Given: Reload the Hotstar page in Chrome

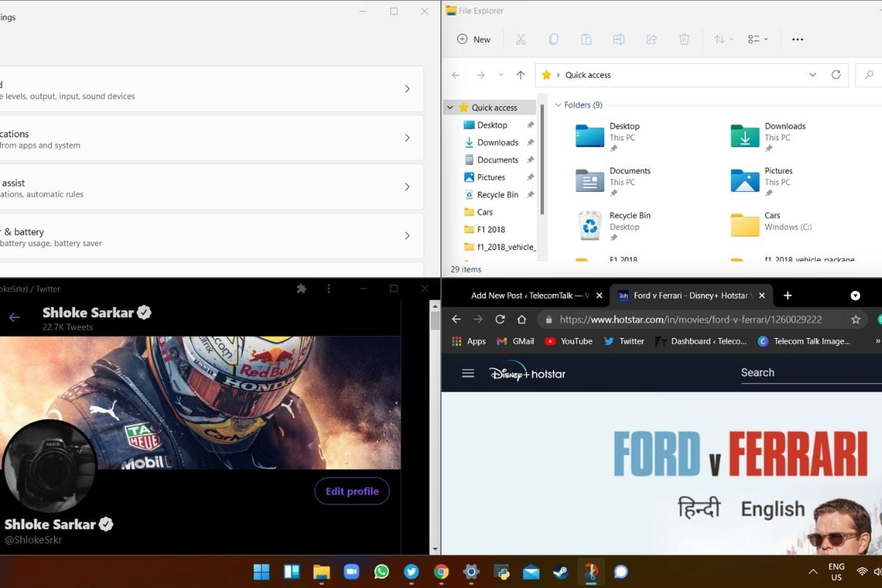Looking at the screenshot, I should [500, 319].
